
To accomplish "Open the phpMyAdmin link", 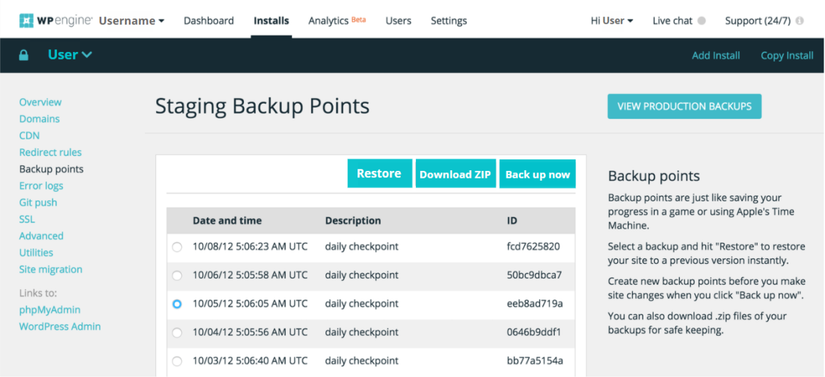I will (x=50, y=310).
